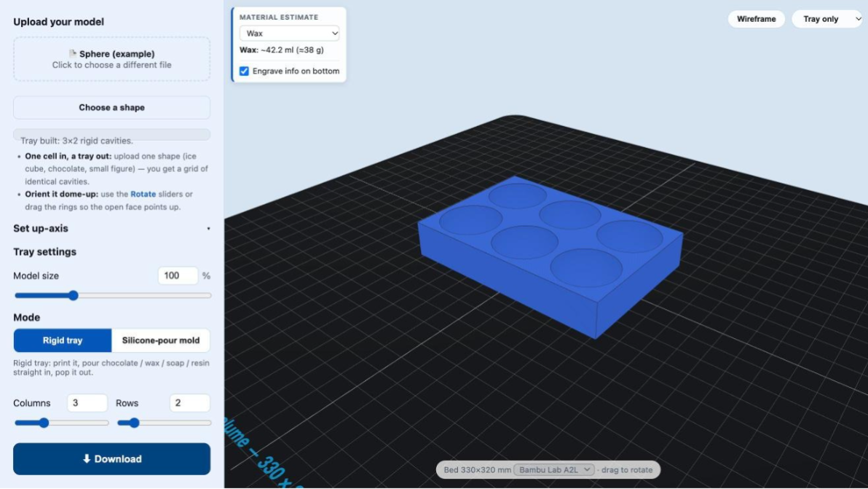Focus the Rows number field
Screen dimensions: 868x489
(x=189, y=403)
